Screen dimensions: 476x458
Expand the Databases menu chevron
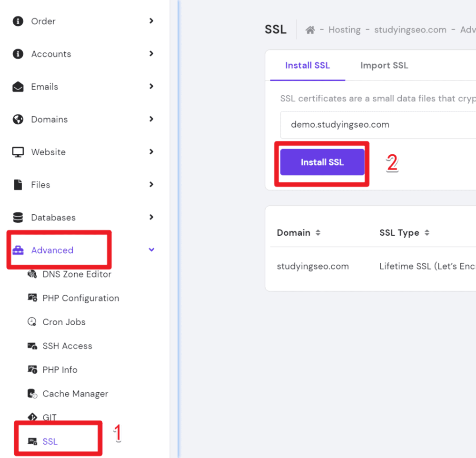tap(151, 217)
